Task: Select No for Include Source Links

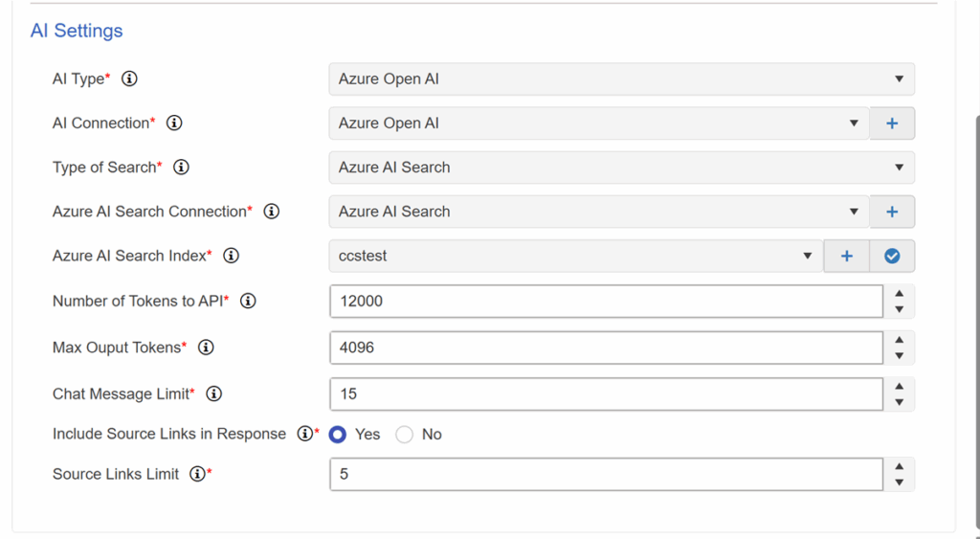Action: 405,435
